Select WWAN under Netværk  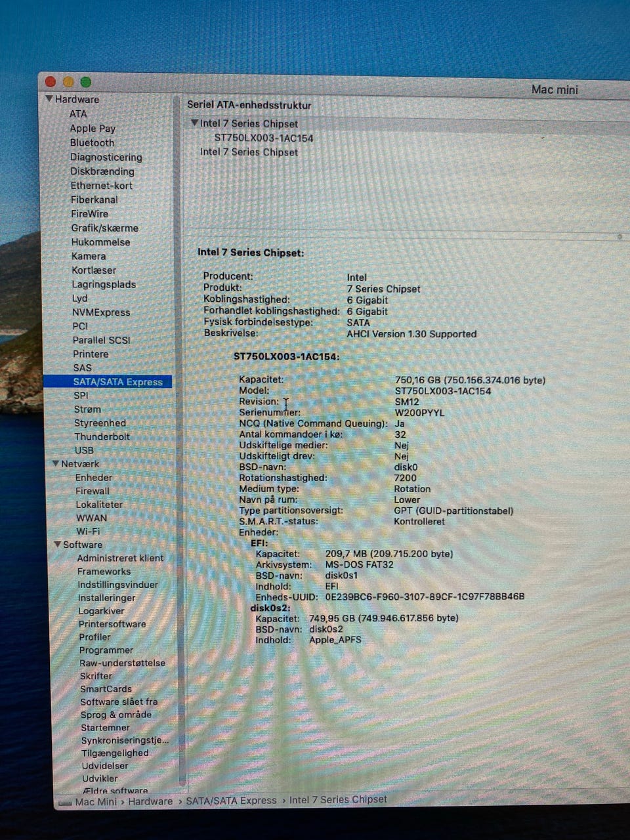(91, 518)
